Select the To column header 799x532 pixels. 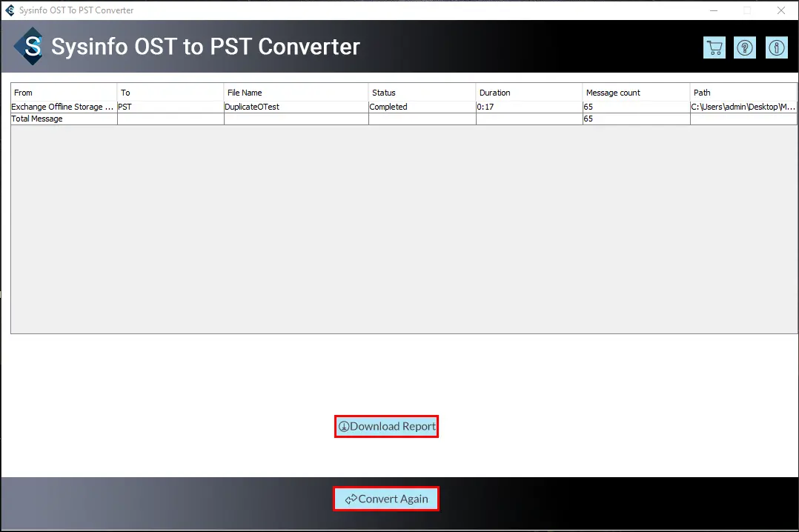[x=170, y=92]
